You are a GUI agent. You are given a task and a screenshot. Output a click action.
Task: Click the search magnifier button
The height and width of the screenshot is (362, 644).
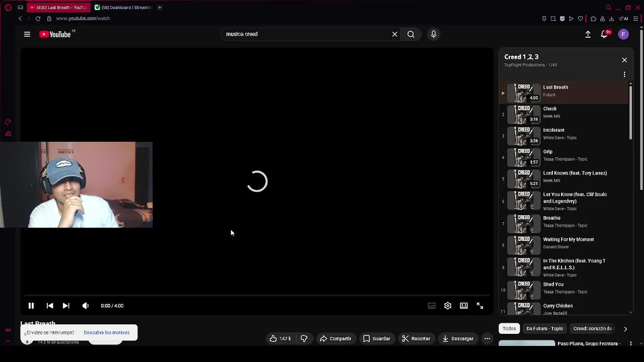pyautogui.click(x=411, y=34)
